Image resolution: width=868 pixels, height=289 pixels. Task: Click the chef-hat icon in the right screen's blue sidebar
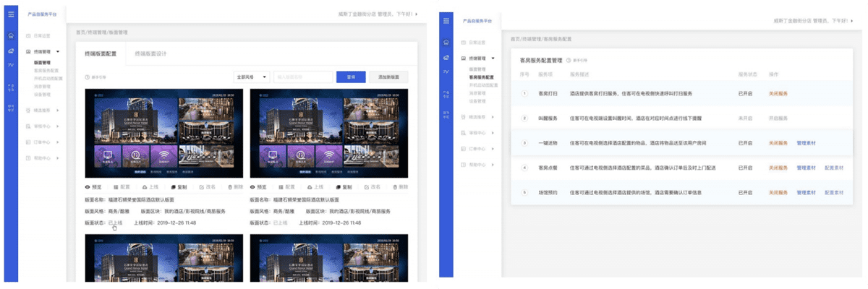click(446, 42)
